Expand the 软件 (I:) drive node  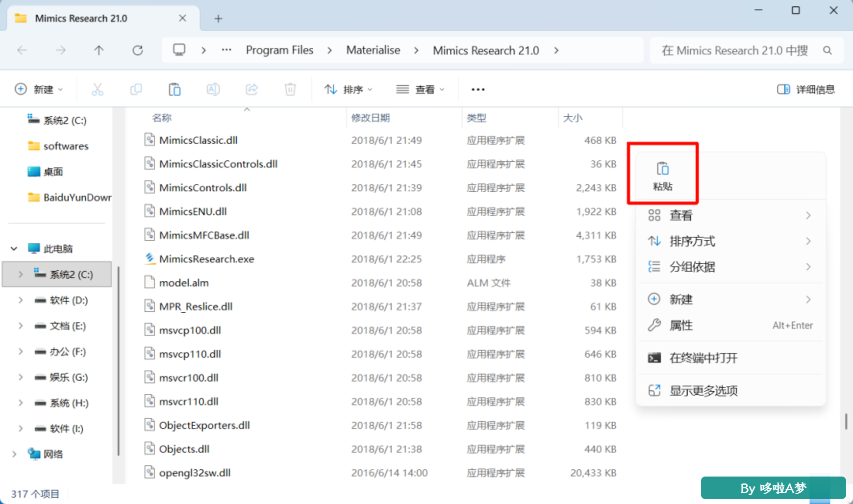pos(21,428)
